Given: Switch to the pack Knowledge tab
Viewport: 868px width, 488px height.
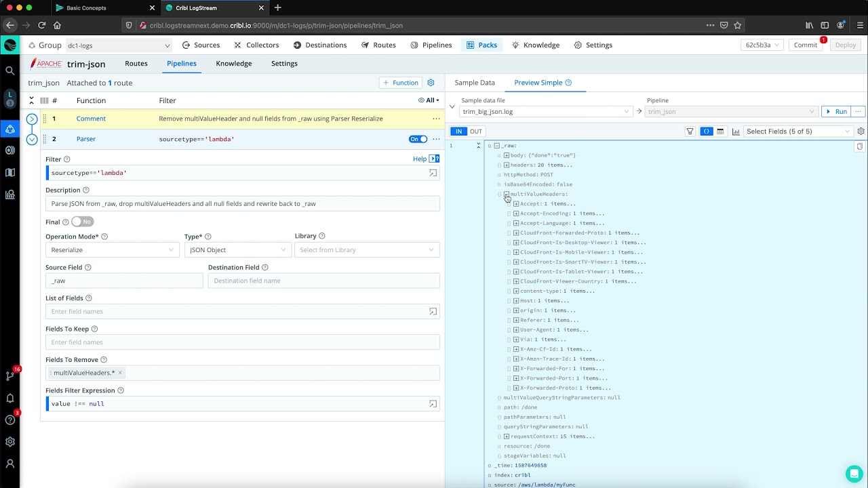Looking at the screenshot, I should pyautogui.click(x=234, y=64).
